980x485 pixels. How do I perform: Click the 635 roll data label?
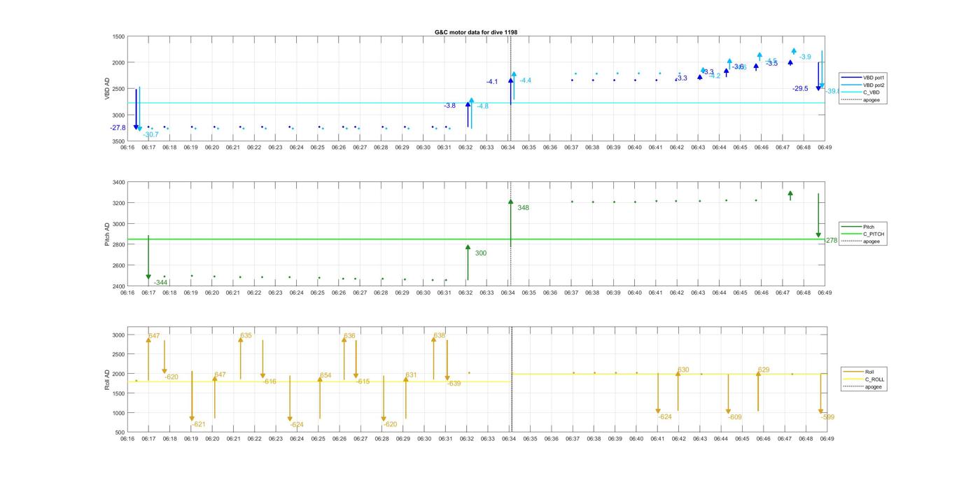pos(246,336)
